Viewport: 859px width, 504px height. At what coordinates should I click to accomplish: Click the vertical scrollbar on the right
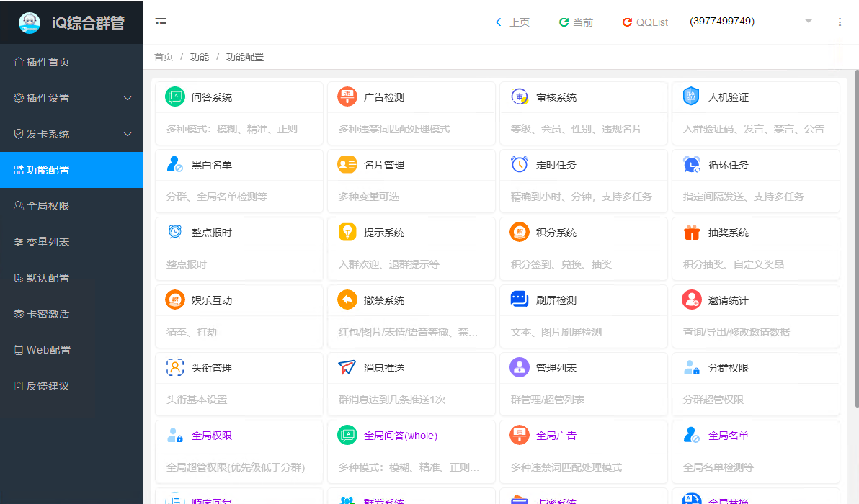tap(856, 216)
